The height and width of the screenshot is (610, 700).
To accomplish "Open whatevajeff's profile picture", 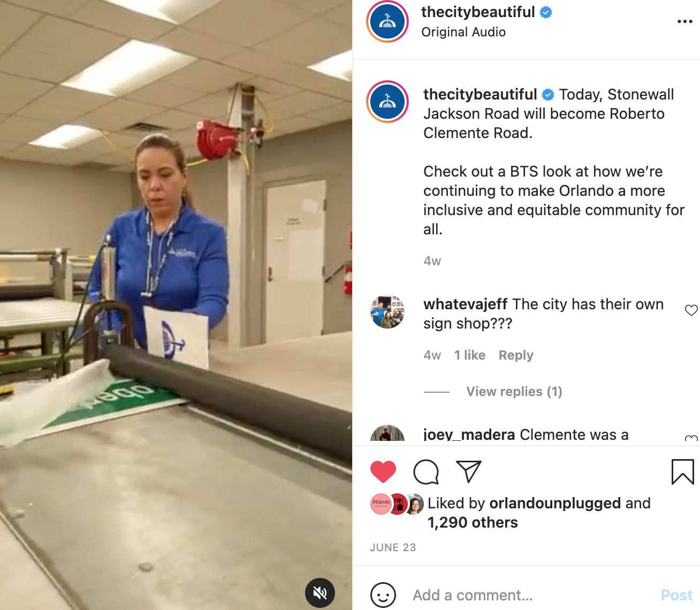I will coord(387,311).
